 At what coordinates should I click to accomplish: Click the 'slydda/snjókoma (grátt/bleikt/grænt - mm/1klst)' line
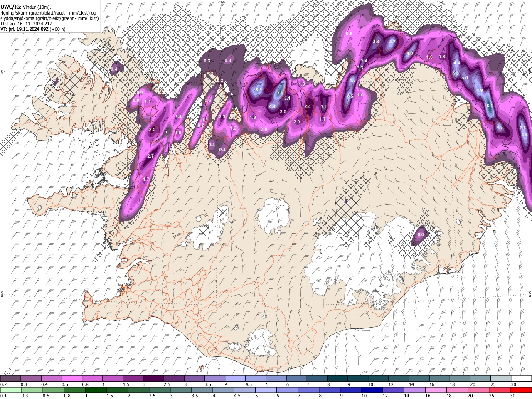click(49, 18)
